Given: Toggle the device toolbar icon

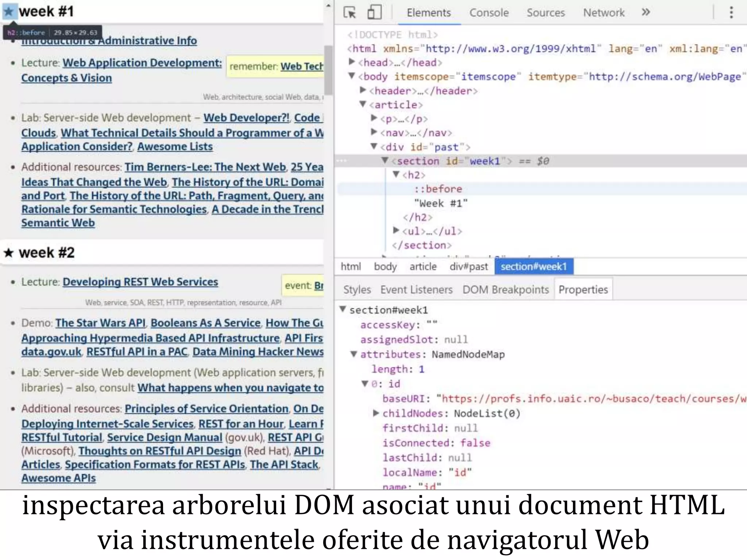Looking at the screenshot, I should pyautogui.click(x=374, y=12).
